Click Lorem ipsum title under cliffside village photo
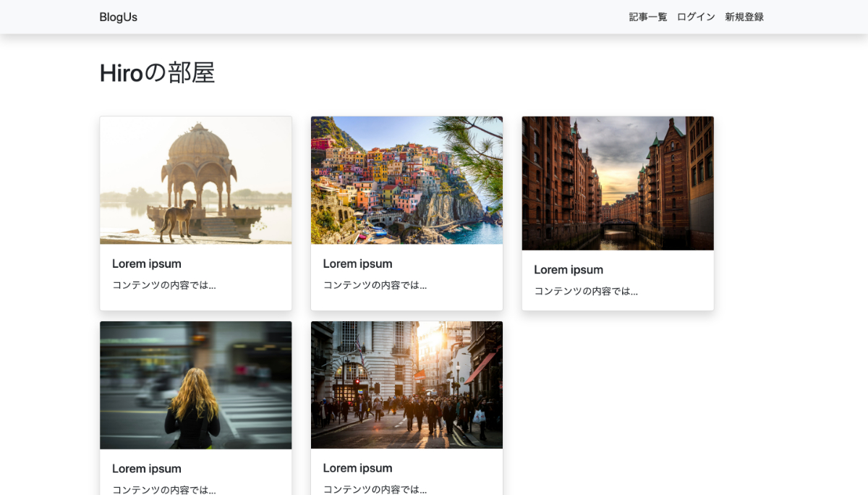Viewport: 868px width, 495px height. click(x=357, y=264)
